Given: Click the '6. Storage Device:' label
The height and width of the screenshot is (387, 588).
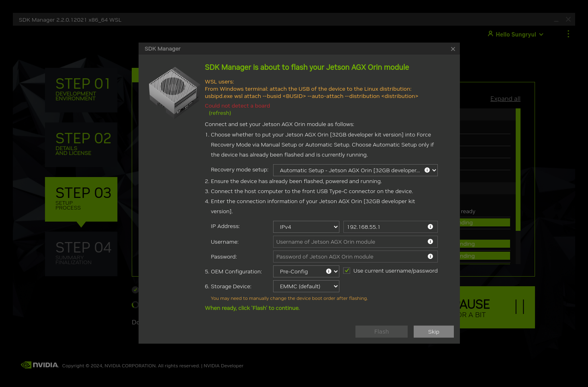Looking at the screenshot, I should [228, 287].
